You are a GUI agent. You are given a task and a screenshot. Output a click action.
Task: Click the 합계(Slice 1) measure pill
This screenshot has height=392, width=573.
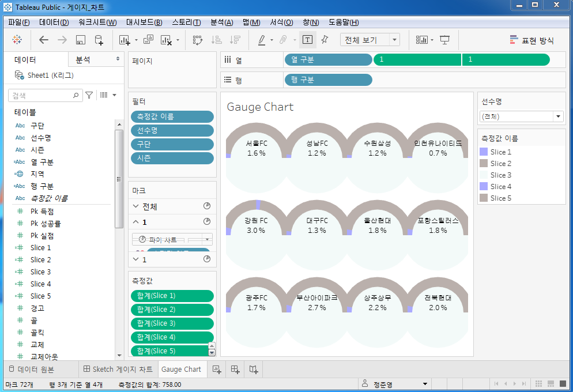172,296
